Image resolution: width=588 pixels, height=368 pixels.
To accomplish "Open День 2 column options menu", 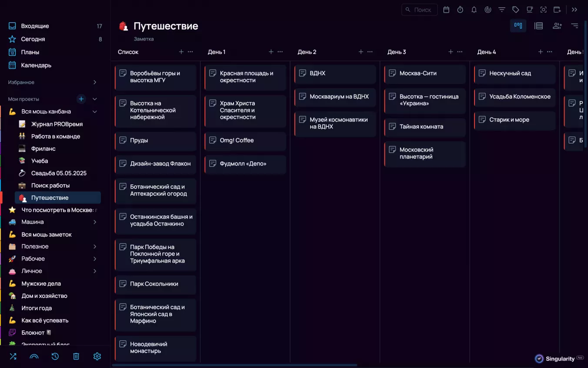I will click(x=370, y=52).
